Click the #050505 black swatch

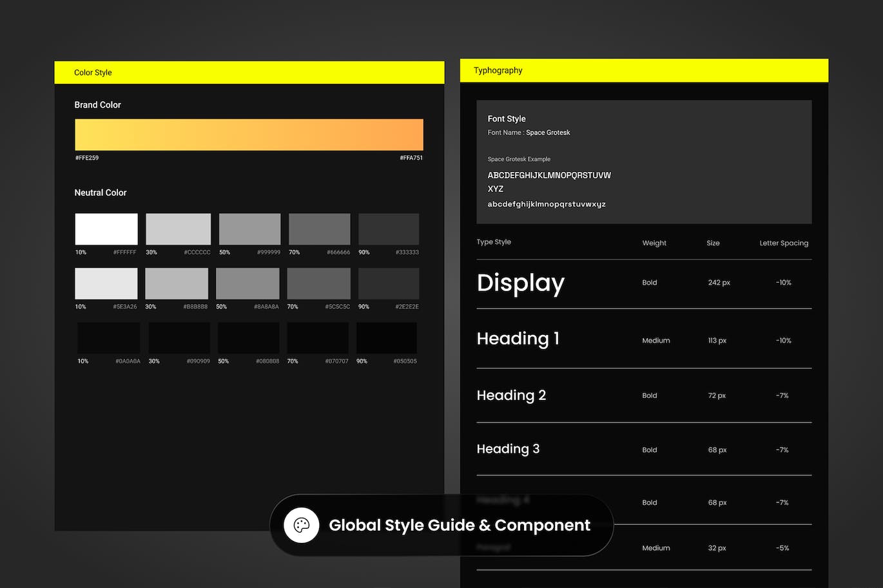[x=387, y=338]
